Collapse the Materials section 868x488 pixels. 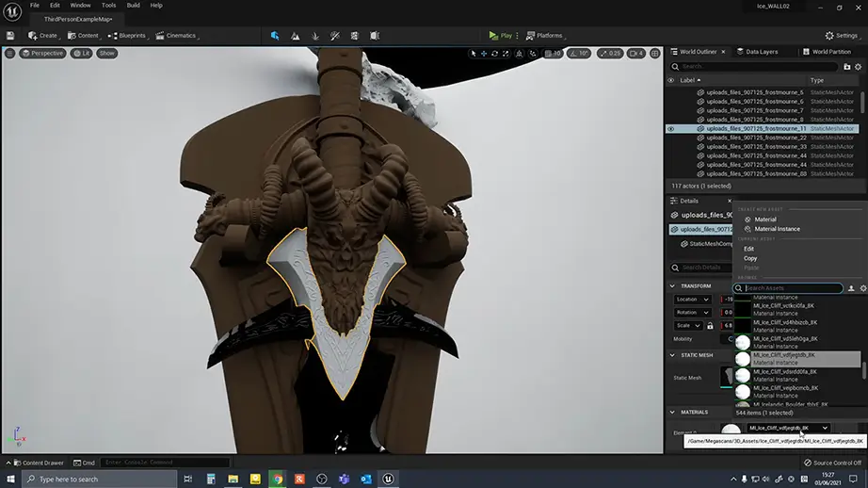[x=672, y=412]
